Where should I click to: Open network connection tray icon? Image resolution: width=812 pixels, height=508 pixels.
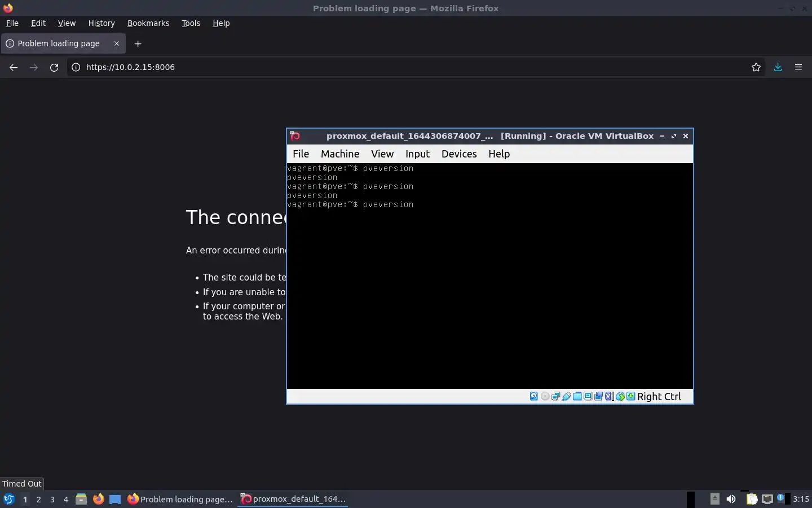(x=767, y=499)
